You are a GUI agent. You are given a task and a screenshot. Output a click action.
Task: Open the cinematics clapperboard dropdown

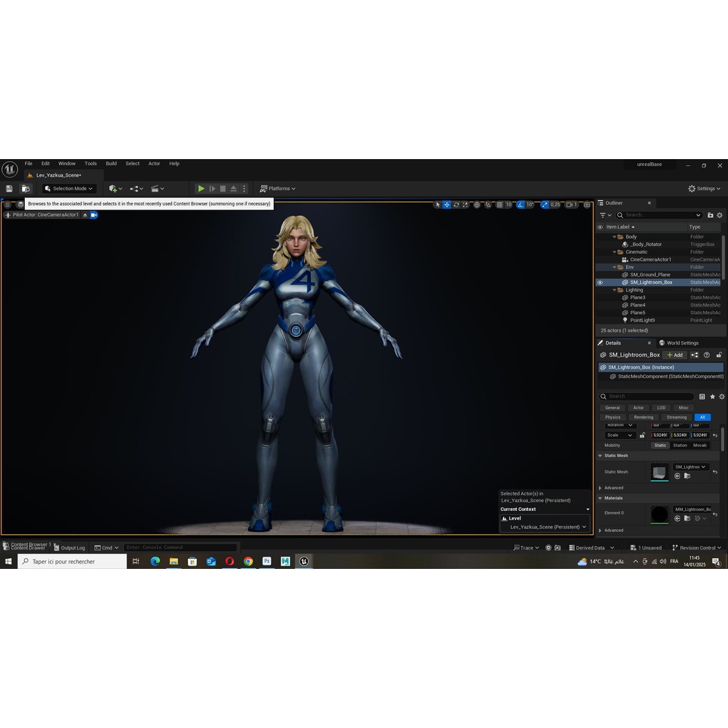pyautogui.click(x=157, y=189)
